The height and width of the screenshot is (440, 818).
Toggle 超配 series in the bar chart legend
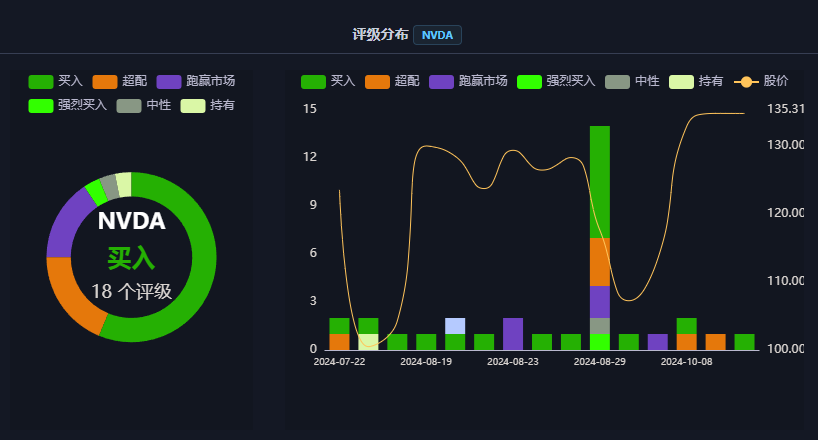[392, 81]
